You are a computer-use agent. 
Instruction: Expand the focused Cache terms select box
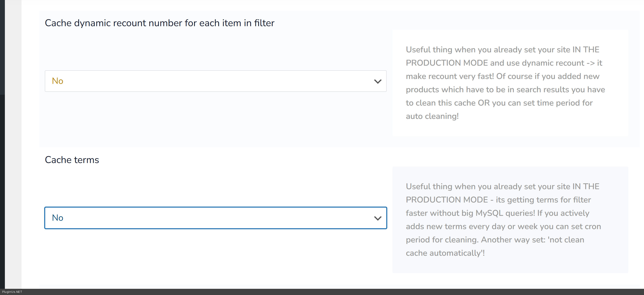pyautogui.click(x=215, y=218)
